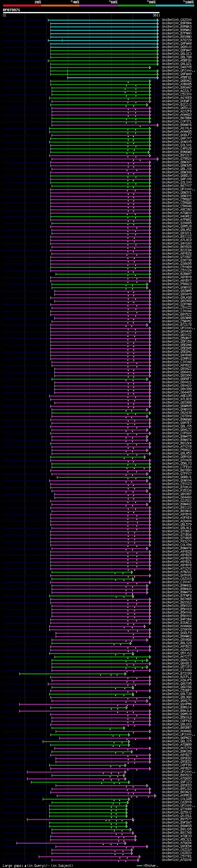Open hit UniRef100_Q9FW47
This screenshot has height=868, width=197.
(177, 50)
